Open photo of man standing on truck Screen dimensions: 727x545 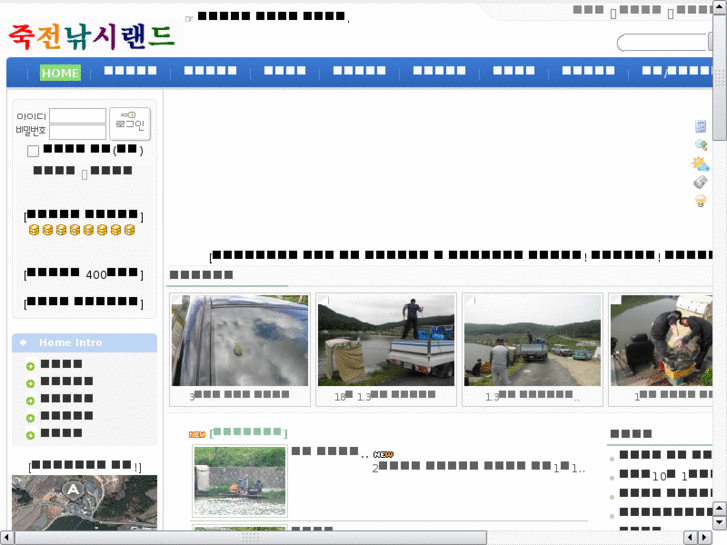coord(386,340)
